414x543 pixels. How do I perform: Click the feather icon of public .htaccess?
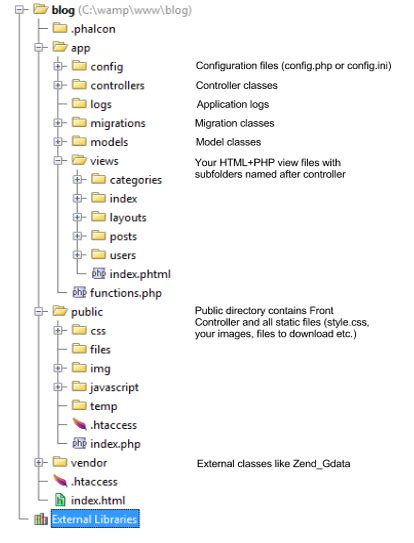(79, 424)
